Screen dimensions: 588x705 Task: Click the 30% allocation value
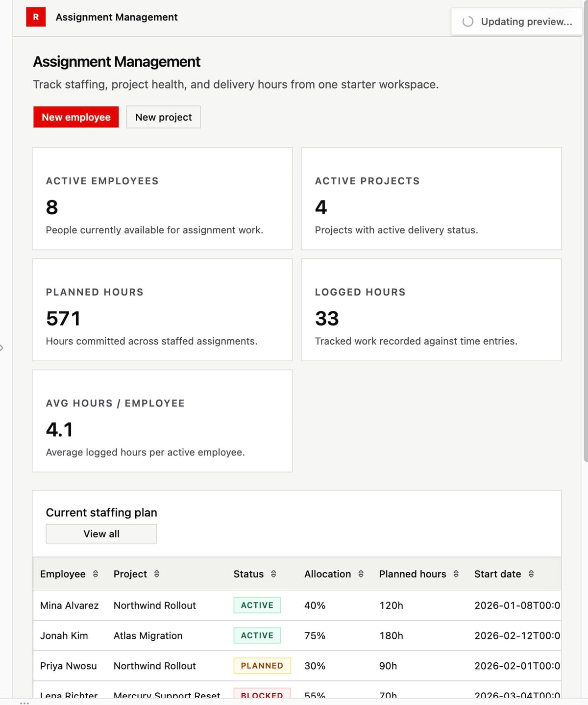[x=315, y=666]
